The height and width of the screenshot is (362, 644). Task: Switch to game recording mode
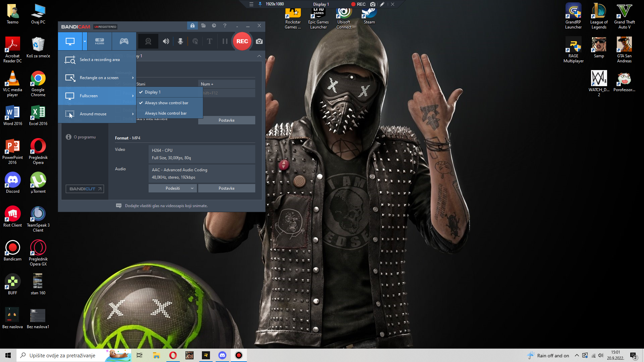pyautogui.click(x=124, y=41)
